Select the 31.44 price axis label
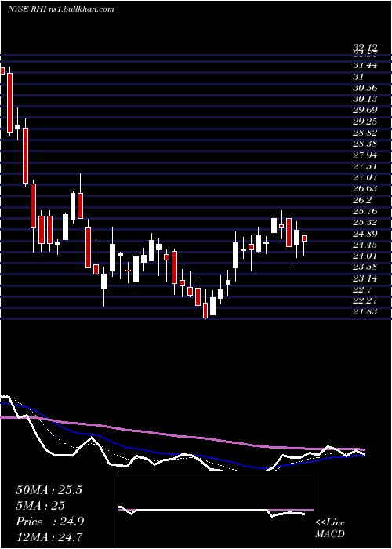The width and height of the screenshot is (392, 549). (x=365, y=65)
